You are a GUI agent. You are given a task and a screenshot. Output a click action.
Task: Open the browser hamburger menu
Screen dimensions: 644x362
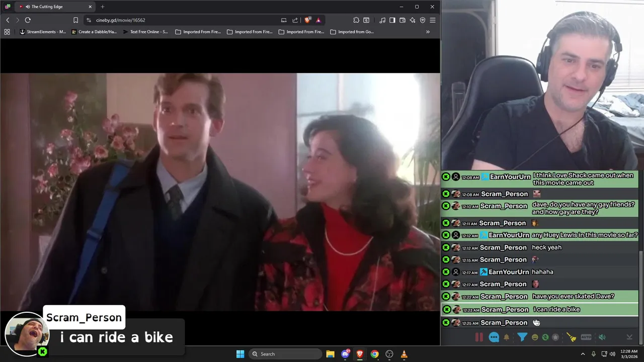(433, 20)
